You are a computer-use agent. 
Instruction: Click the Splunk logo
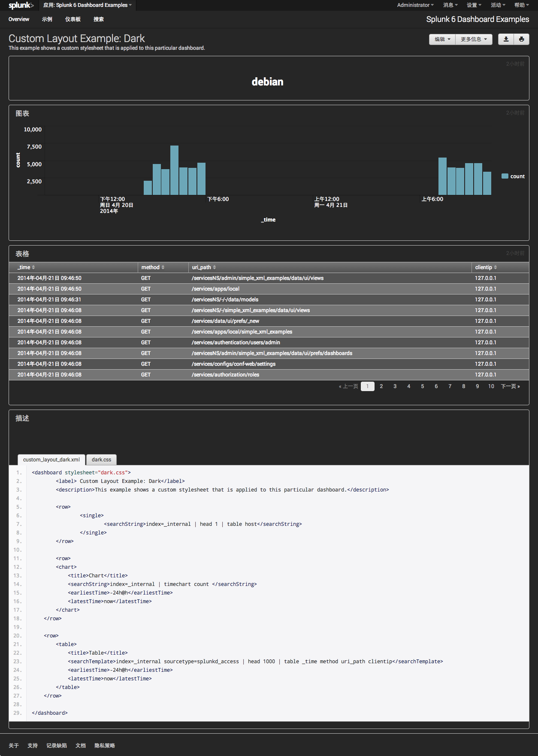click(x=21, y=5)
